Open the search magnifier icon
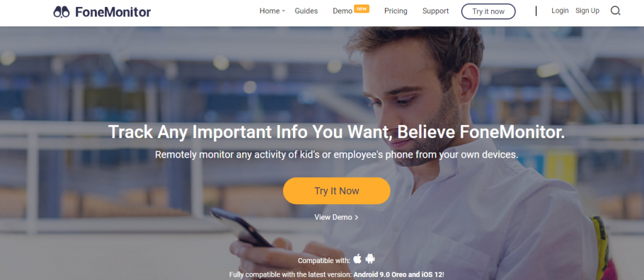The height and width of the screenshot is (280, 644). coord(615,11)
